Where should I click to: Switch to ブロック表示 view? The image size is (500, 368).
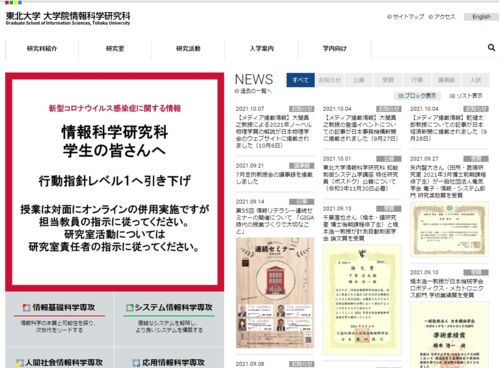point(418,96)
